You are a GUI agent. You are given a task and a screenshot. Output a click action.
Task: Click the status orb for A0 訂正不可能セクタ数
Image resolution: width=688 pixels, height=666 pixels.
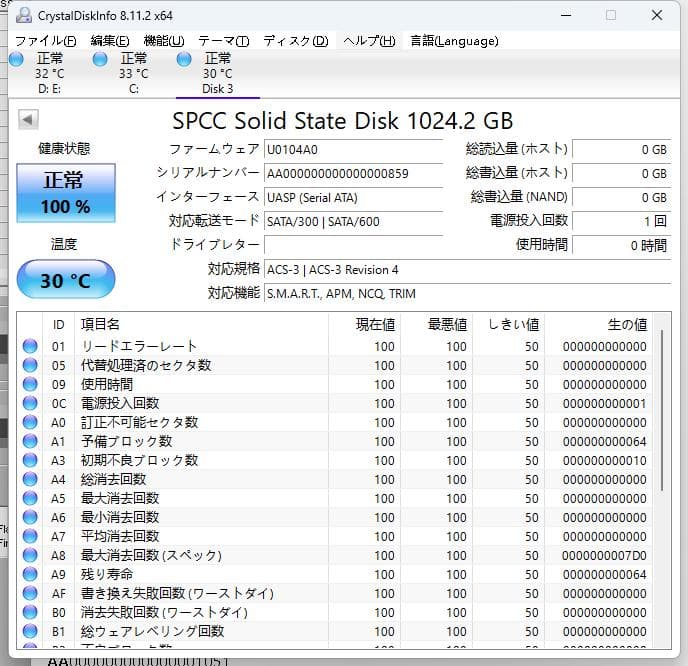pos(30,422)
